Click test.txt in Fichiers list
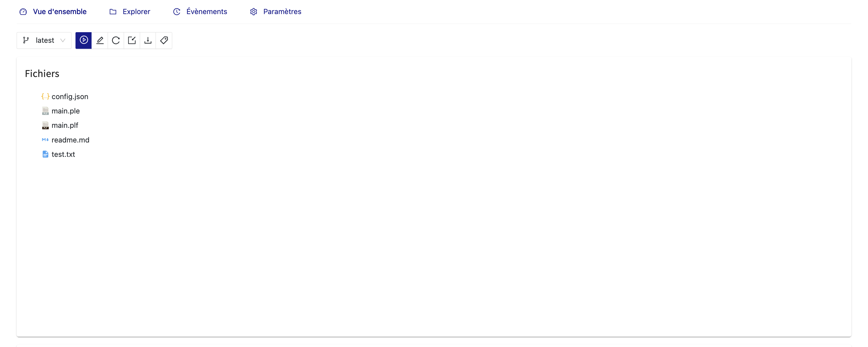The image size is (868, 347). pyautogui.click(x=63, y=155)
